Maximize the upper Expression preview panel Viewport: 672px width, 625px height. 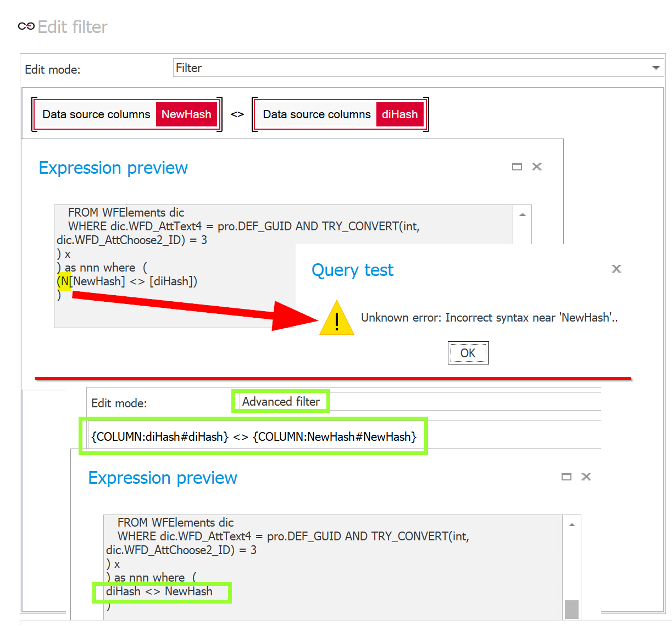pyautogui.click(x=517, y=167)
